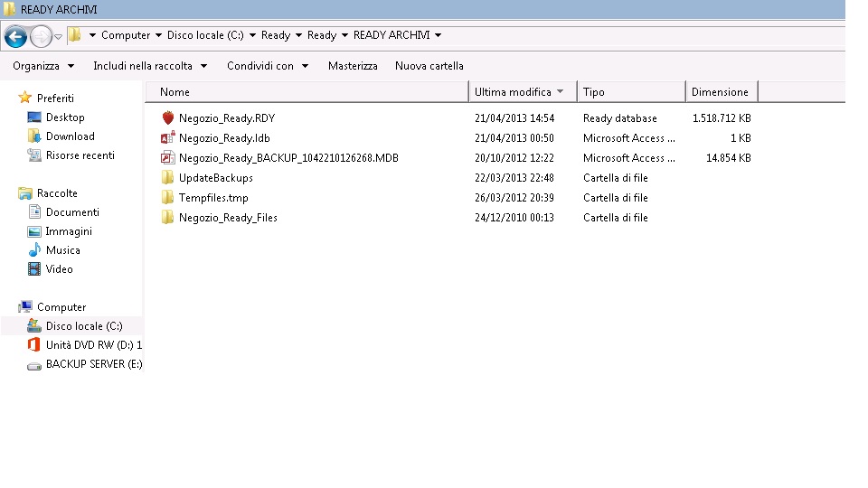
Task: Click the Preferiti star icon
Action: (25, 98)
